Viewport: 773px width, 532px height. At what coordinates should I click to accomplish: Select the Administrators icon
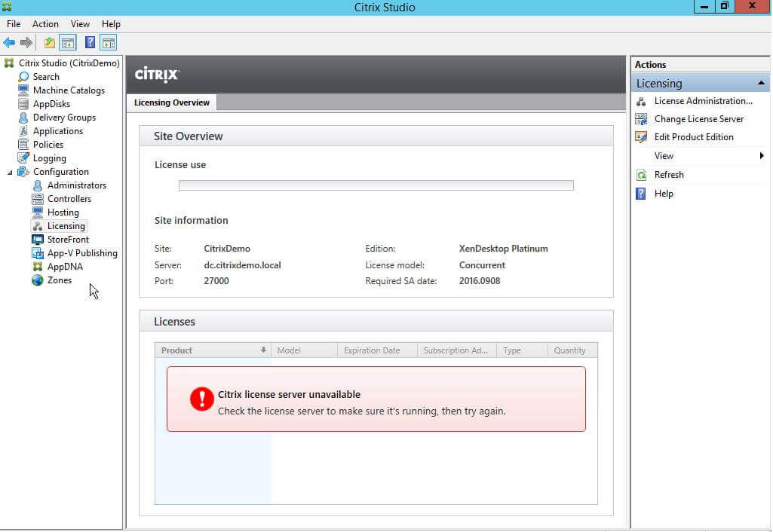click(x=38, y=185)
